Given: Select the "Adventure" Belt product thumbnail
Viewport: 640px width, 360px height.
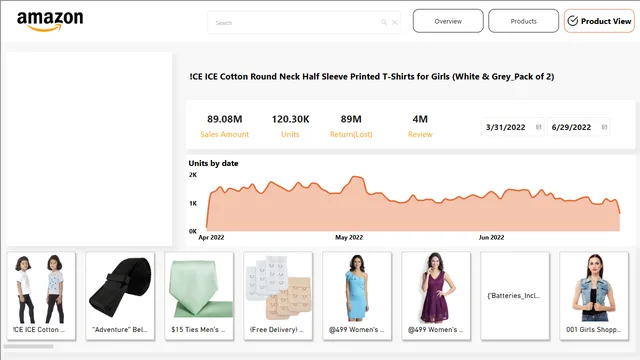Looking at the screenshot, I should (x=120, y=296).
